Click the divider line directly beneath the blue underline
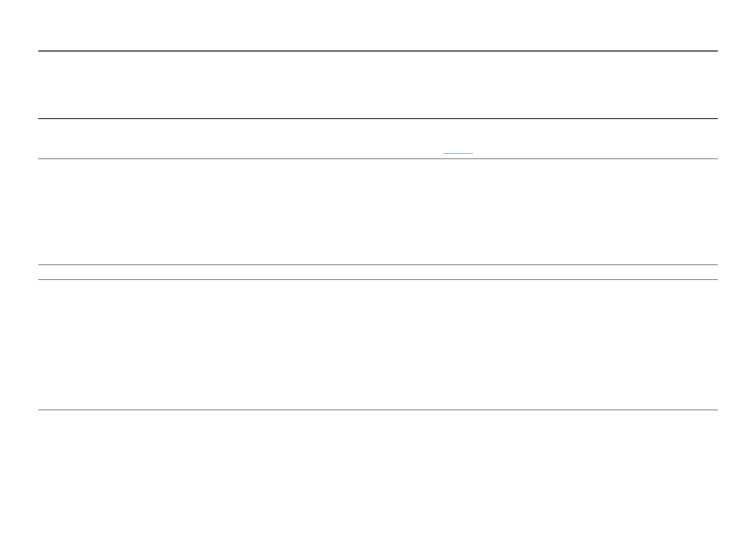Screen dimensions: 756x535 pos(378,159)
